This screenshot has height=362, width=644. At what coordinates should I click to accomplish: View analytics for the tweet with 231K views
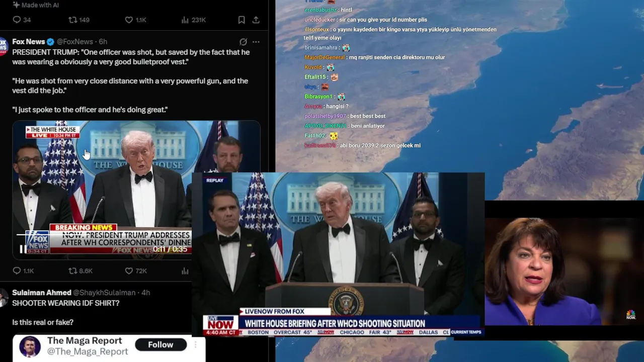click(193, 20)
